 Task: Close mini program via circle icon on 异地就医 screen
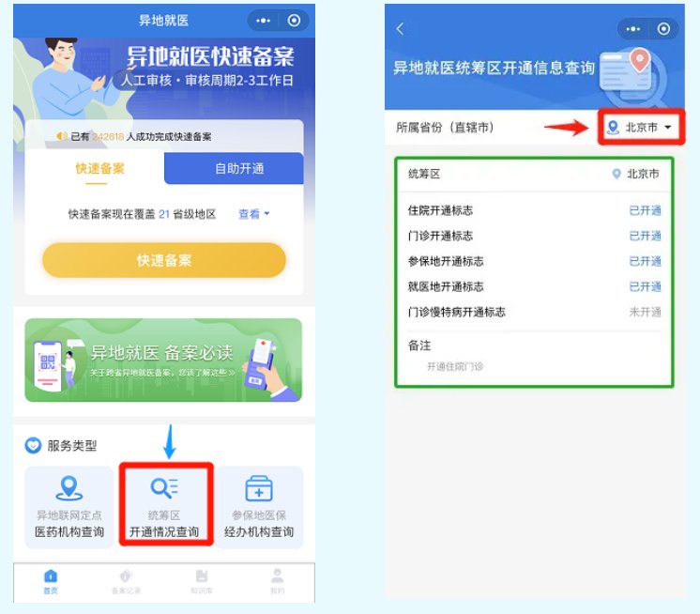pos(294,21)
